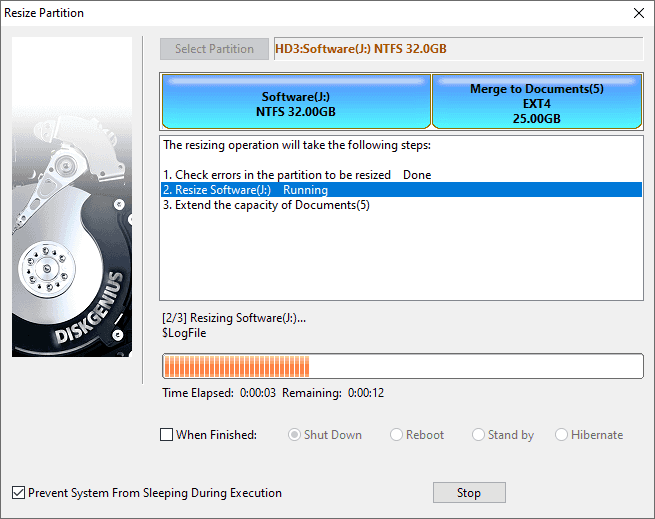The height and width of the screenshot is (519, 655).
Task: Select the running Resize Software(J:) step
Action: [x=245, y=189]
